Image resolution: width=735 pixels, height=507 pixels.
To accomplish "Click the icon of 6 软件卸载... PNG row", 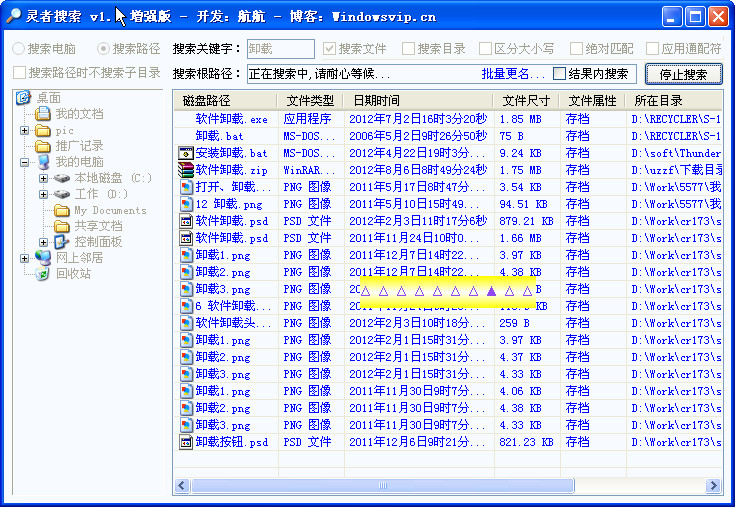I will [x=186, y=306].
